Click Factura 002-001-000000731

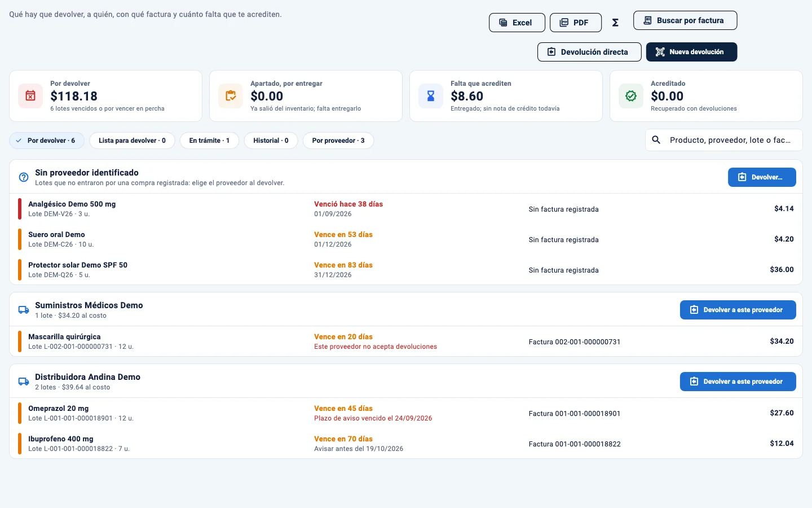click(x=575, y=342)
